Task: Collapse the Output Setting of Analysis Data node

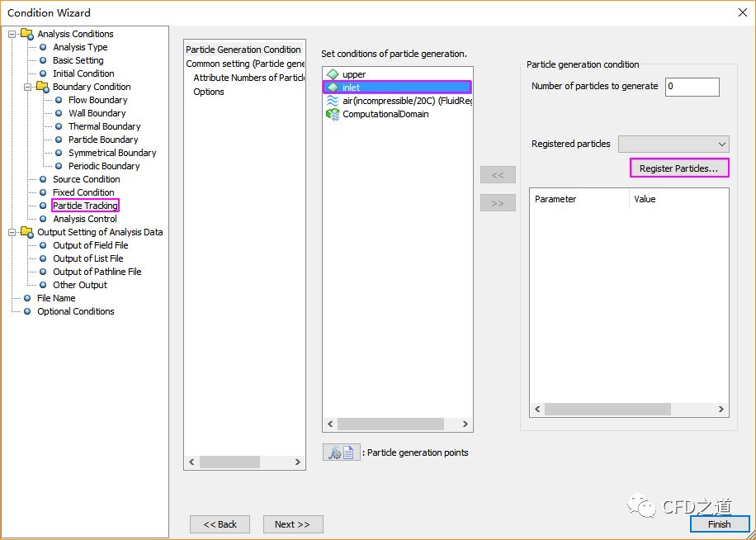Action: [12, 232]
